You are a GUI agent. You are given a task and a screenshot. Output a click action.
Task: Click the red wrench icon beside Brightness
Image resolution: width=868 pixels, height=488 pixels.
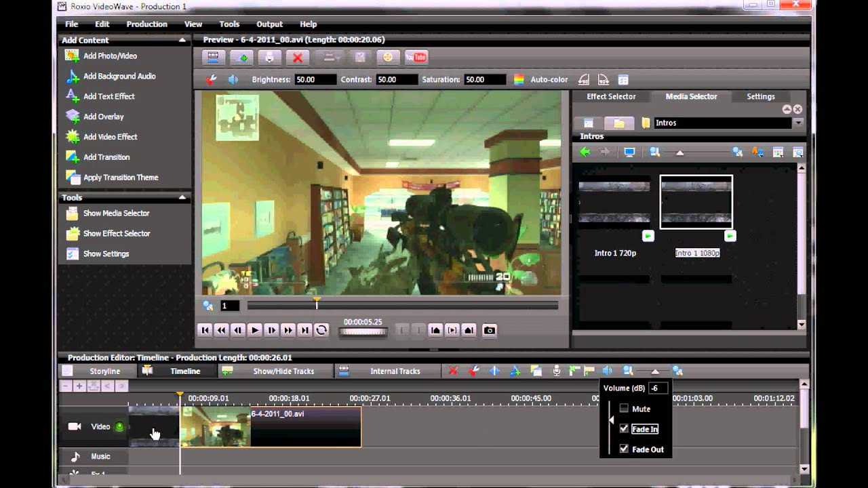(x=211, y=79)
